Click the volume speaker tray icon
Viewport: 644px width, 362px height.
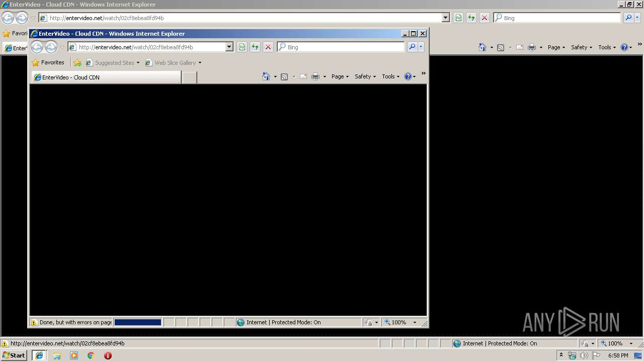tap(584, 355)
